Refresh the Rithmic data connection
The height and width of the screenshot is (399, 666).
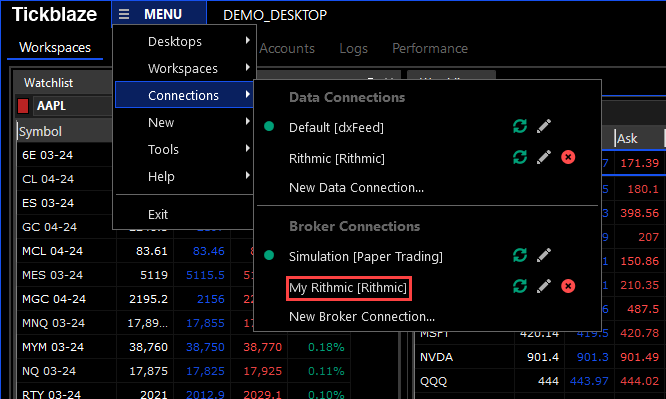[520, 157]
